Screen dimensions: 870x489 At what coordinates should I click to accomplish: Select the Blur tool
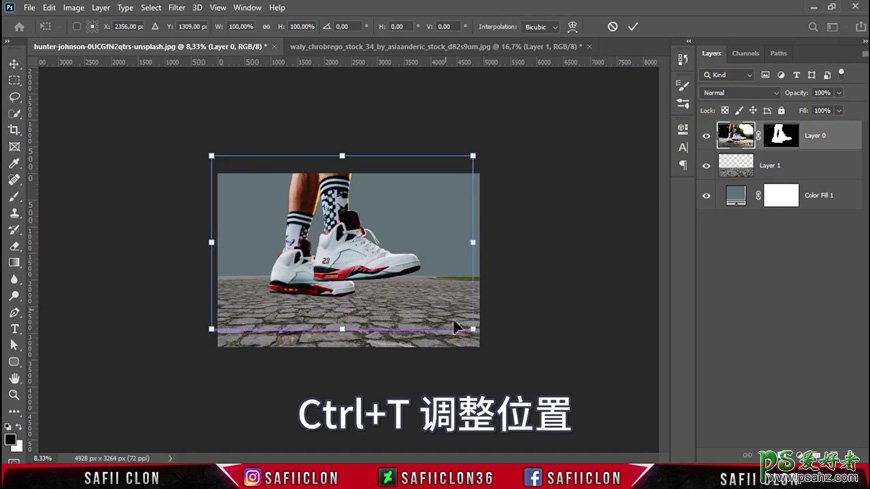(14, 279)
